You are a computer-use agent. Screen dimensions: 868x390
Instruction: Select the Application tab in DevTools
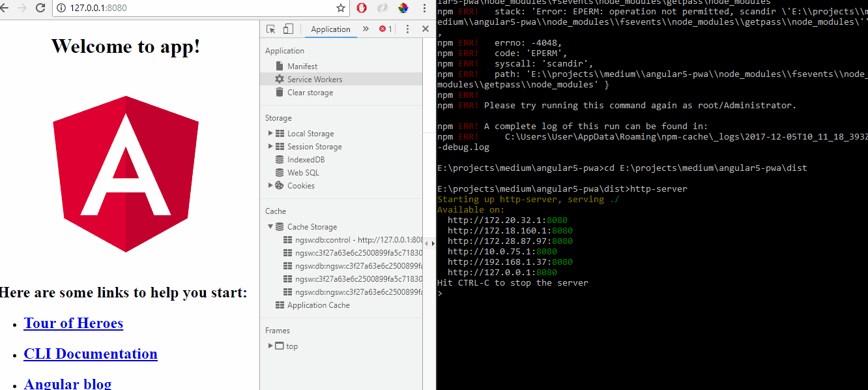pos(330,29)
